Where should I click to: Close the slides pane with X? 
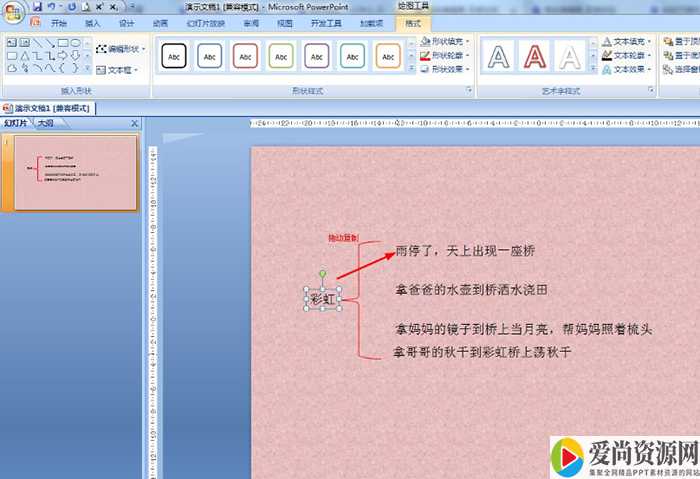click(x=135, y=123)
